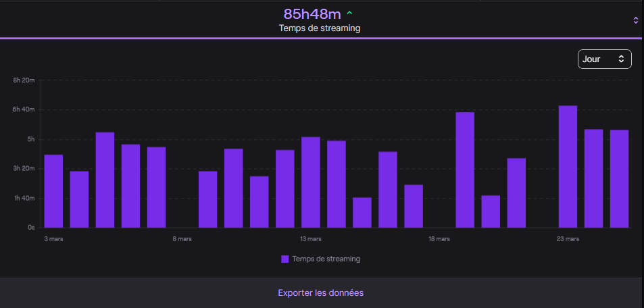Select the bar for 10 mars
The height and width of the screenshot is (308, 644).
(234, 188)
